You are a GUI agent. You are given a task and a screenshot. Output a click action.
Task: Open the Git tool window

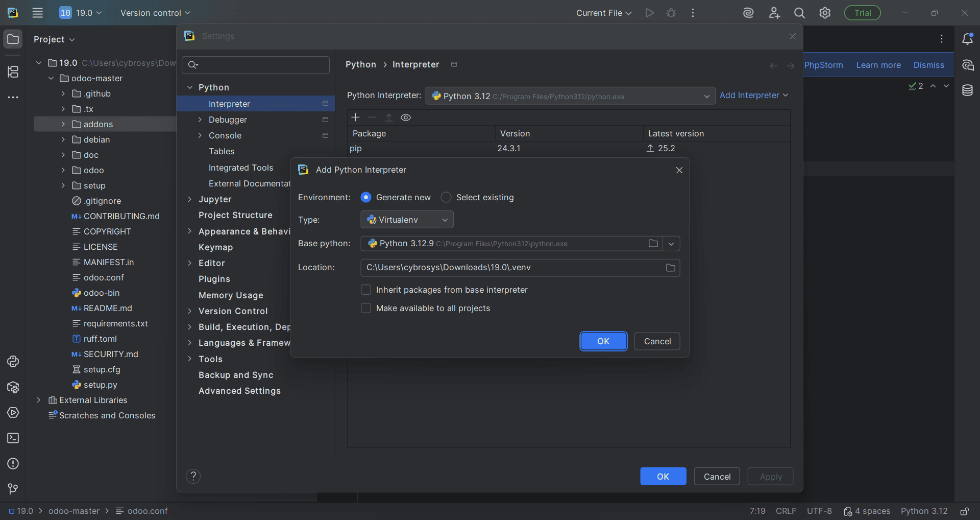[x=13, y=489]
